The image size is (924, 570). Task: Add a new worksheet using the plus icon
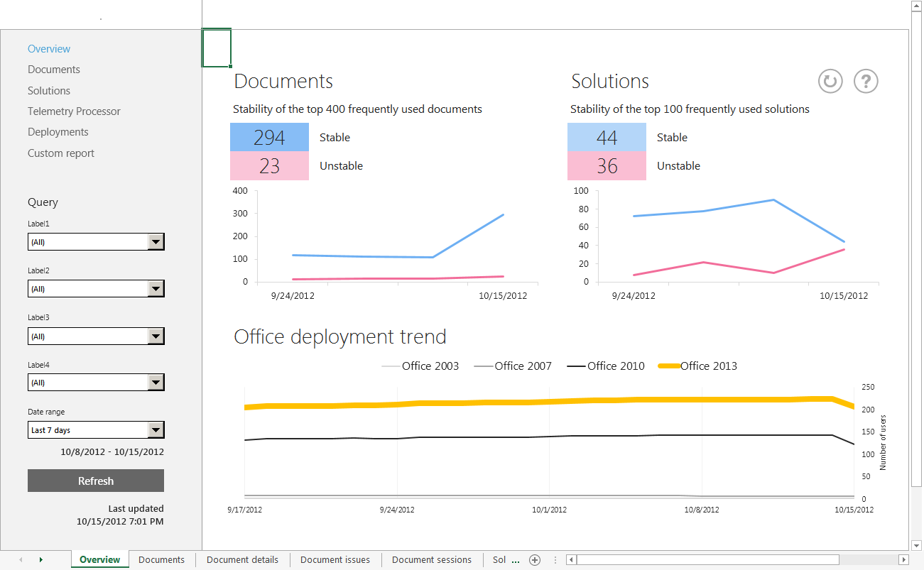[x=535, y=560]
